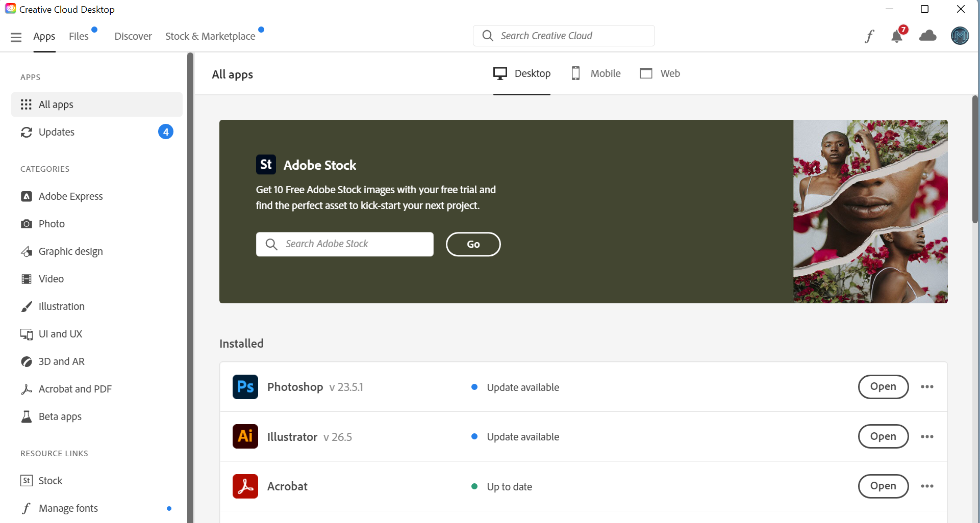Open the notifications bell with 7 alerts
Viewport: 980px width, 523px height.
coord(896,36)
